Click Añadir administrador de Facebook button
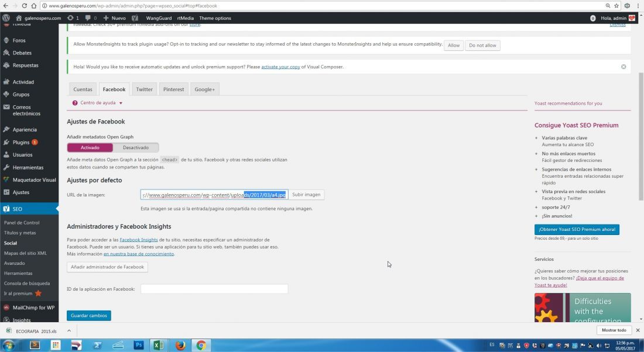The image size is (644, 352). pyautogui.click(x=107, y=267)
